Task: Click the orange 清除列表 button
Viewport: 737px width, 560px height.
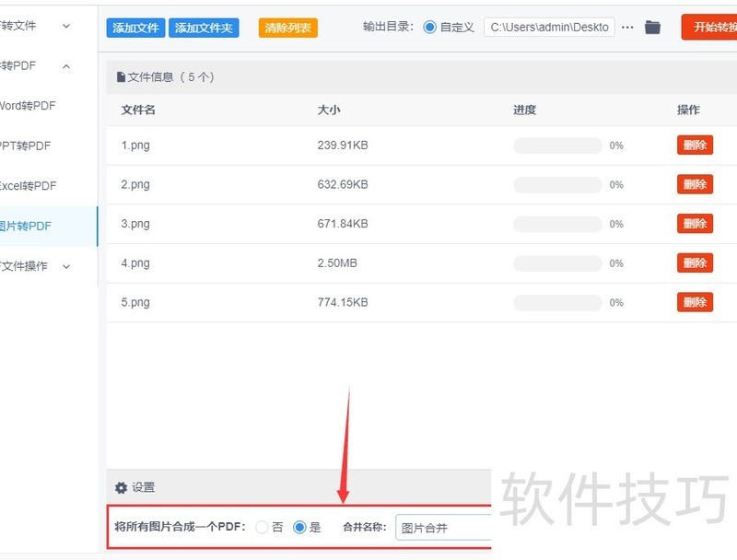Action: tap(288, 28)
